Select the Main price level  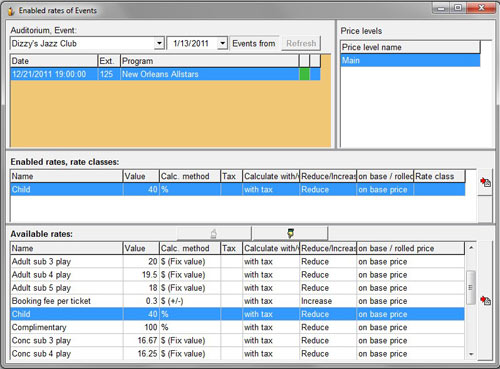tap(410, 60)
